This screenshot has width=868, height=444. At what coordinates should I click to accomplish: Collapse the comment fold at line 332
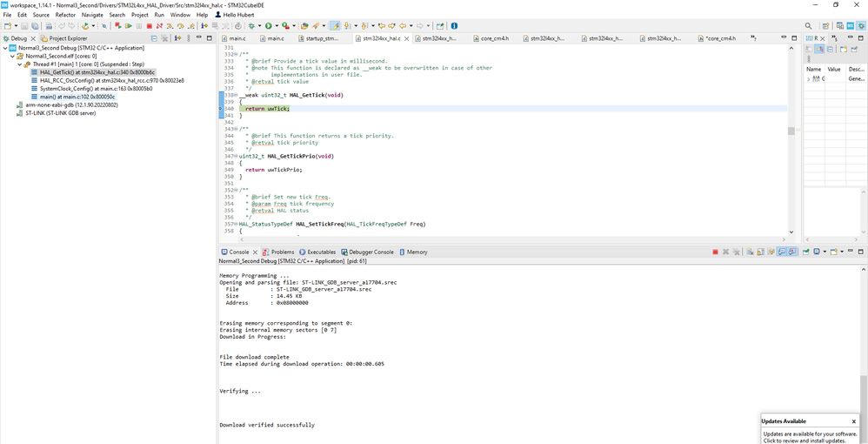237,54
